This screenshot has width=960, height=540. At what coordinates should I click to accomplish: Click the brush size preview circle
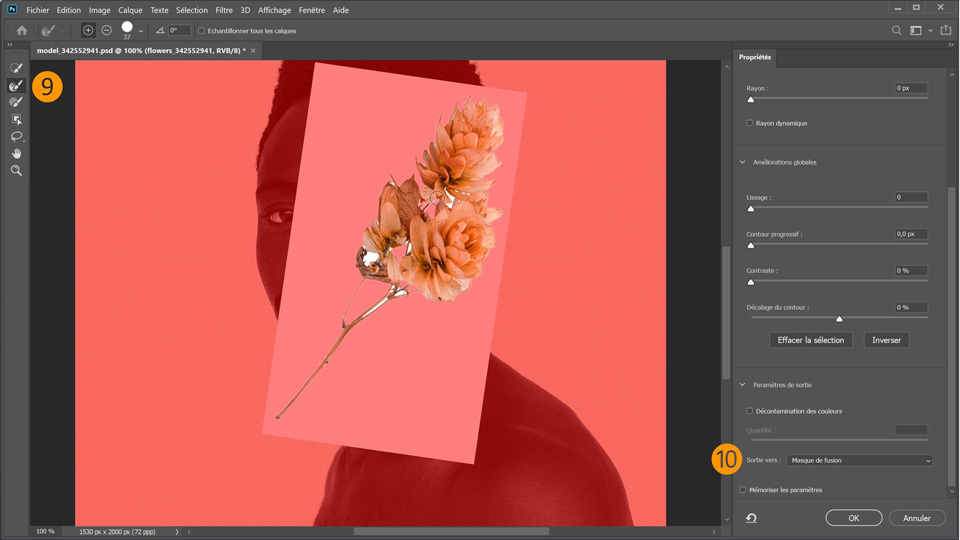[127, 28]
